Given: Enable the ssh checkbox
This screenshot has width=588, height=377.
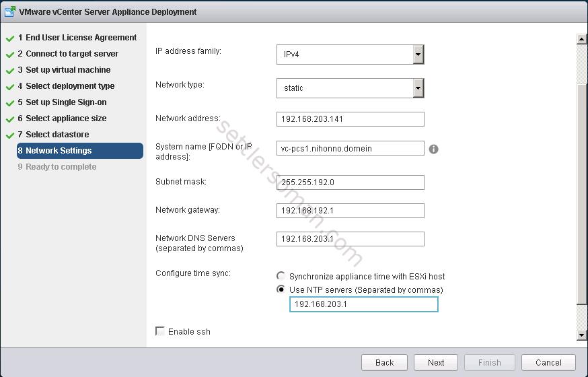Looking at the screenshot, I should (160, 331).
